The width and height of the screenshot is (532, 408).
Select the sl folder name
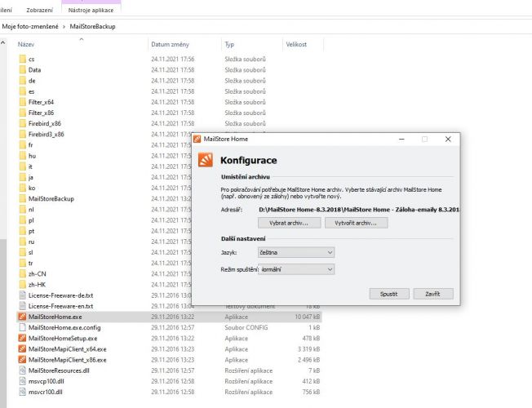tap(31, 252)
